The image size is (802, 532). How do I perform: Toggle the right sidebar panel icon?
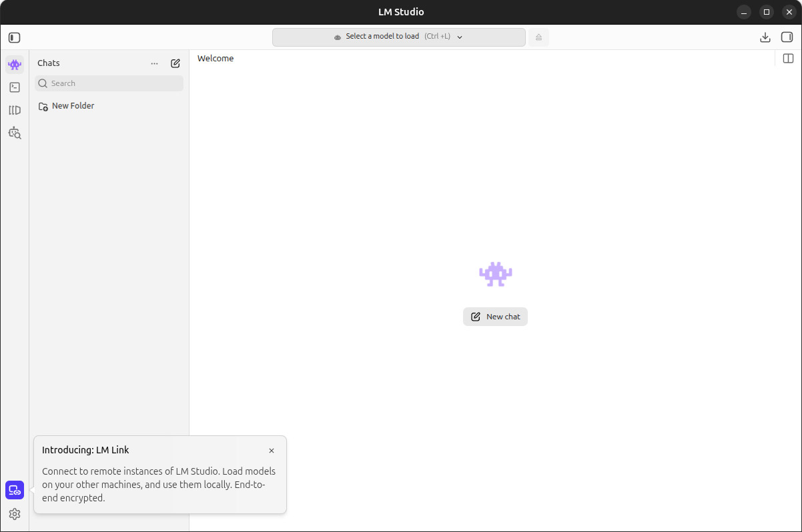pos(787,37)
